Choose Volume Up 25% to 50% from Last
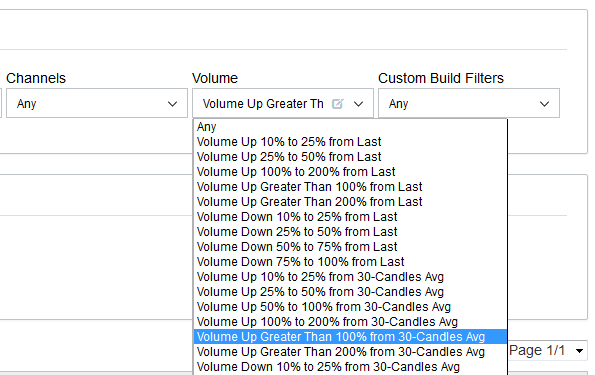The height and width of the screenshot is (375, 595). pyautogui.click(x=350, y=157)
